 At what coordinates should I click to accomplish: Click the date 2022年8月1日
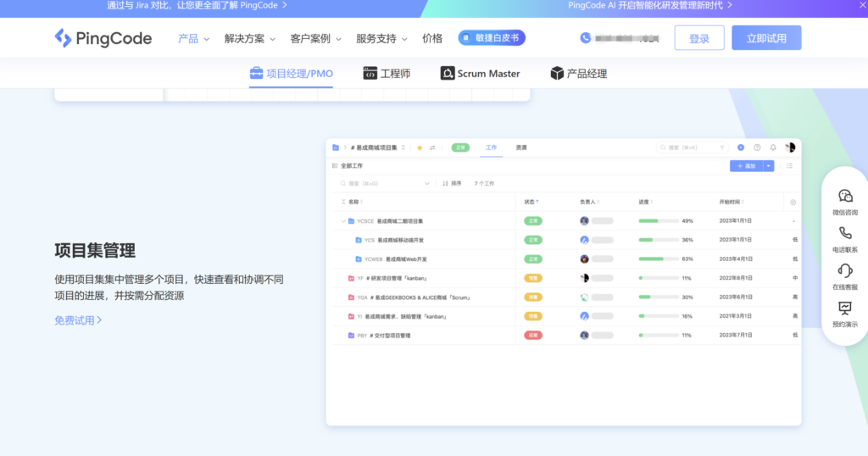click(x=735, y=278)
